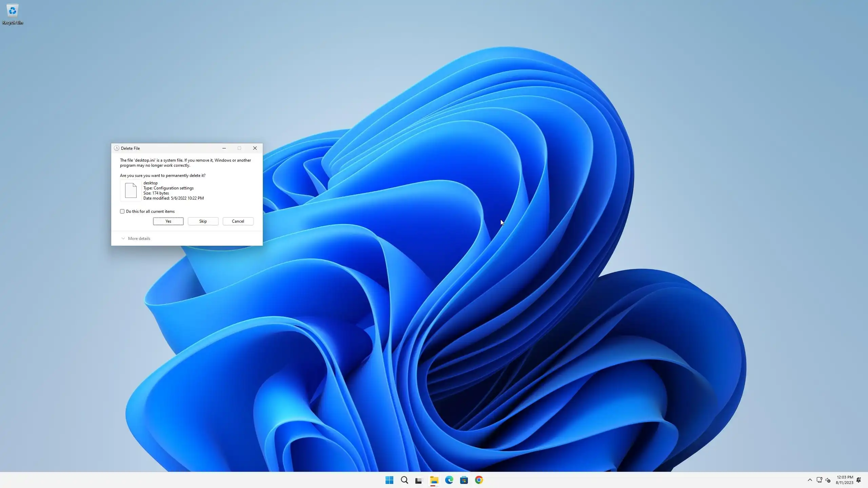Open Microsoft Store from taskbar
868x488 pixels.
[464, 480]
